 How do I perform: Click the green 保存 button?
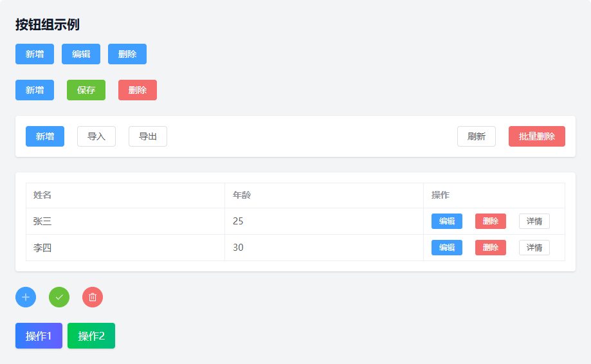(x=86, y=90)
